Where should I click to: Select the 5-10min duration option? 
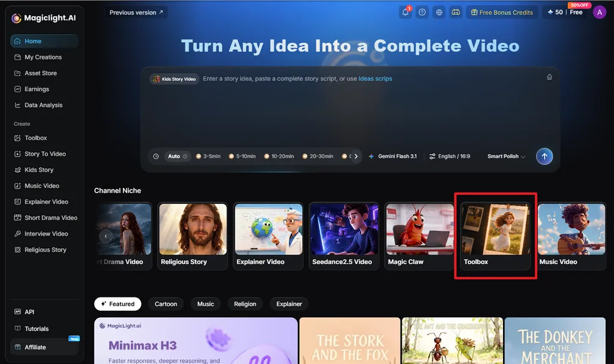(x=242, y=157)
